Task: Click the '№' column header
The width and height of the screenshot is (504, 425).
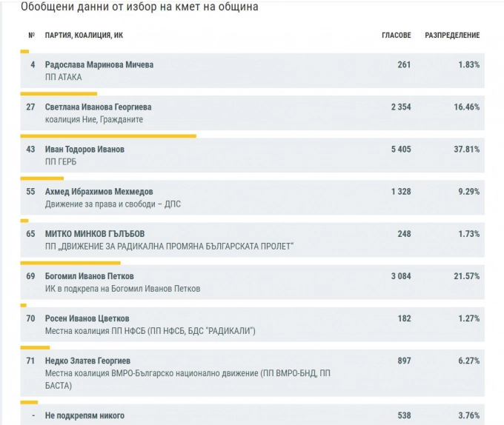Action: click(31, 36)
